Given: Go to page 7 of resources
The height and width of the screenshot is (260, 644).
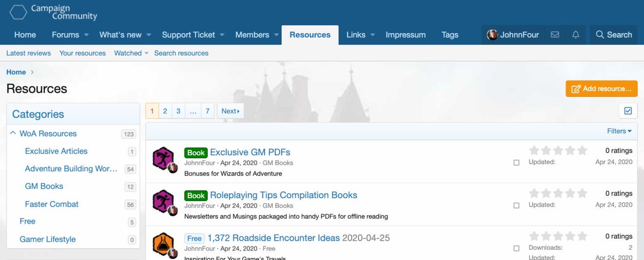Looking at the screenshot, I should coord(207,111).
